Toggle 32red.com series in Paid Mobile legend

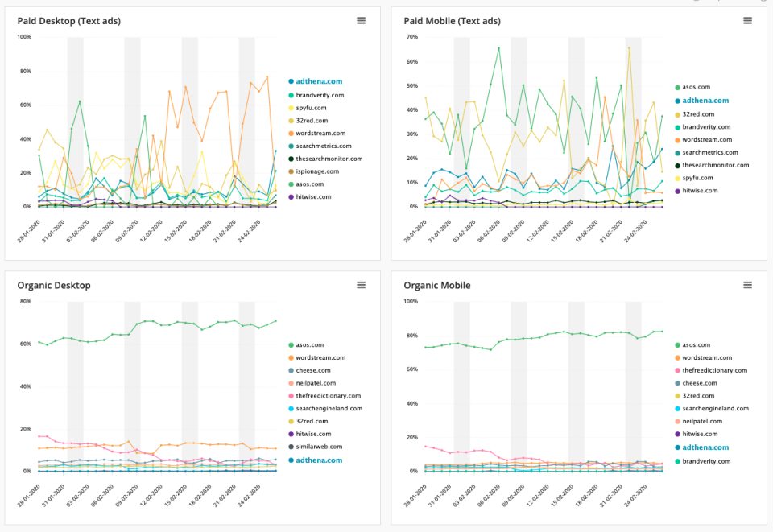coord(695,114)
